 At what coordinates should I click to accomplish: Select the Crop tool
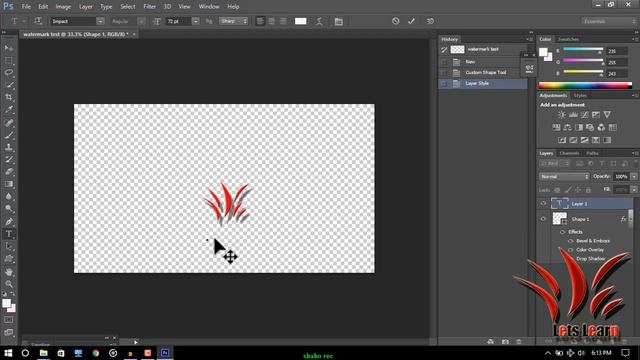(x=9, y=97)
